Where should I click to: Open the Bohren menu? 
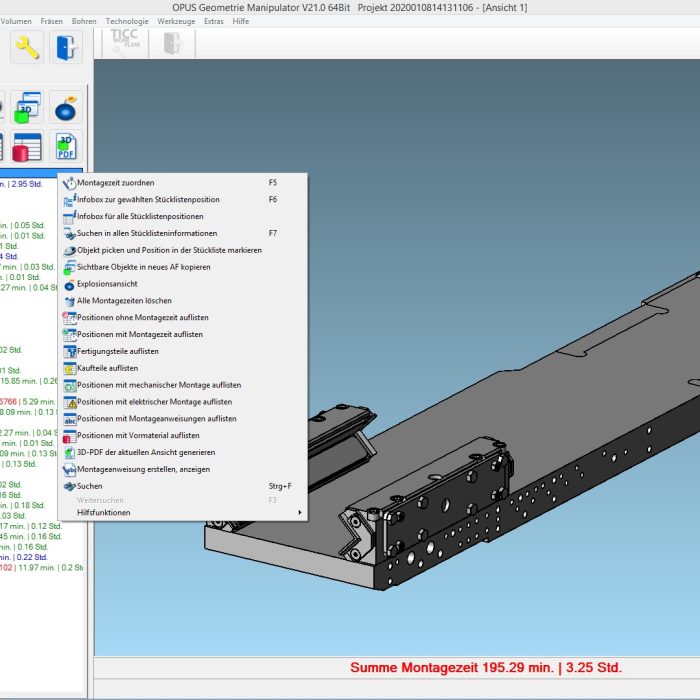(84, 21)
